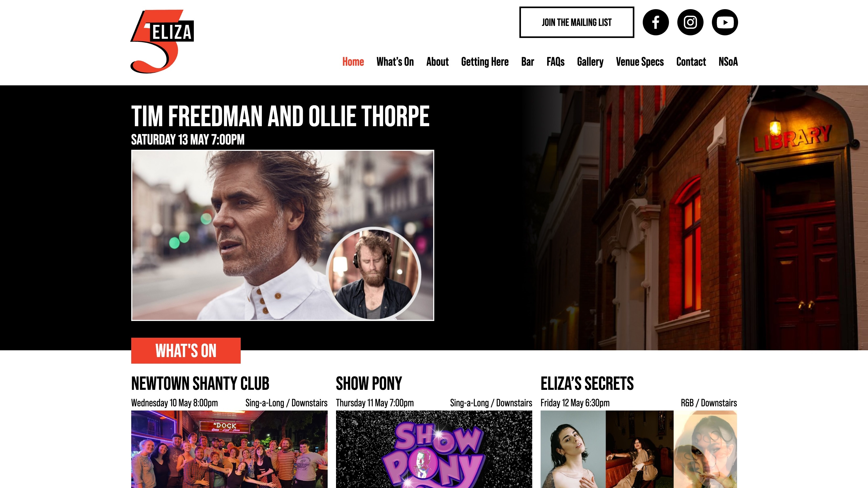868x488 pixels.
Task: Click Join the Mailing List button
Action: point(576,22)
